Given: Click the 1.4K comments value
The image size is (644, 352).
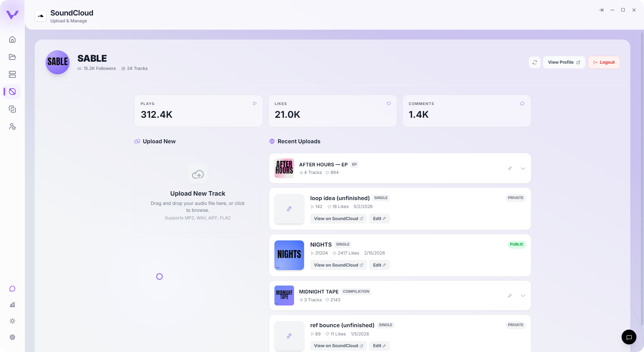Looking at the screenshot, I should point(419,115).
